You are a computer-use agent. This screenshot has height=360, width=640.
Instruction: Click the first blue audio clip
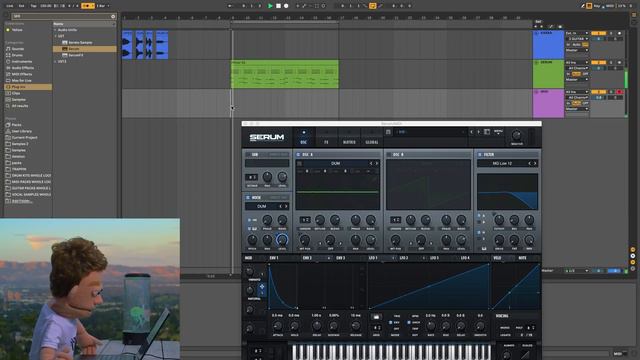(x=127, y=45)
